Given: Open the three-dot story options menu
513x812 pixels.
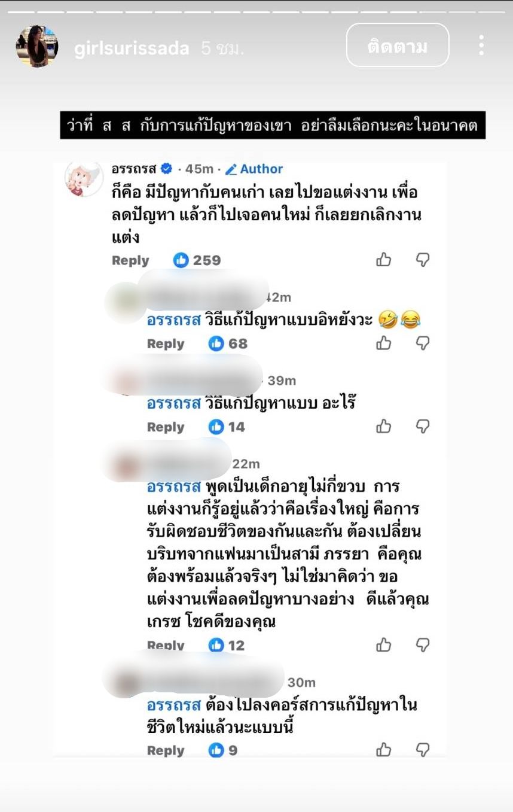Looking at the screenshot, I should coord(481,45).
